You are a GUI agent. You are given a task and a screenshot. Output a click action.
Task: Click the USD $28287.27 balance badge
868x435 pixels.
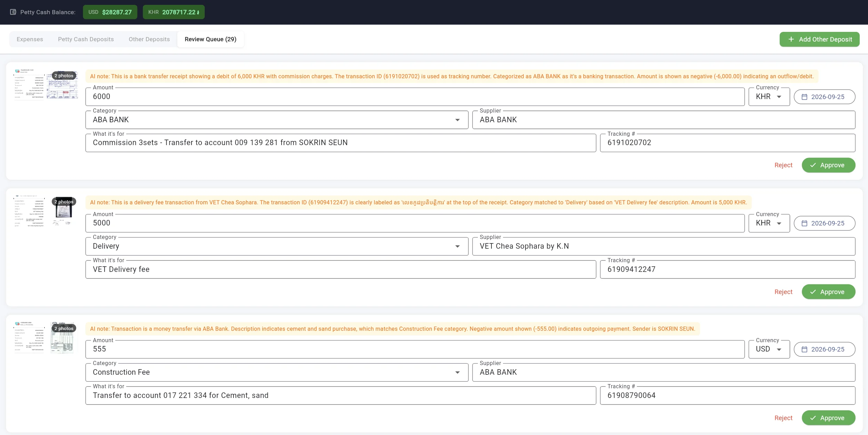110,12
